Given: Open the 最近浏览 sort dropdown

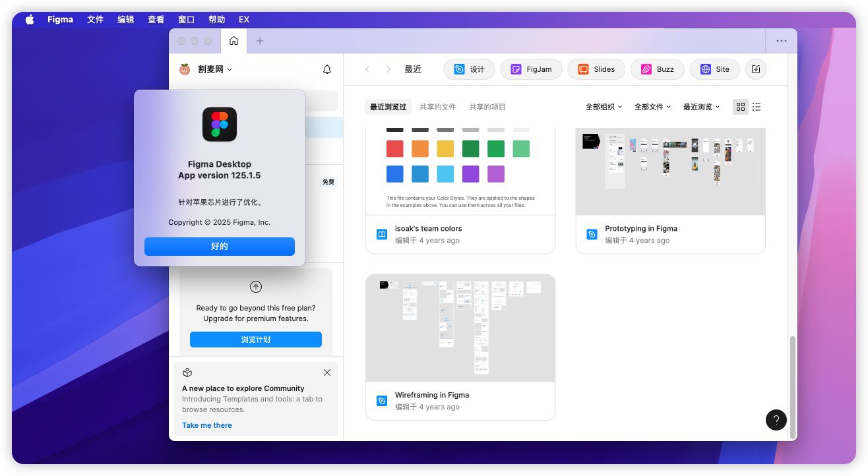Looking at the screenshot, I should tap(701, 107).
